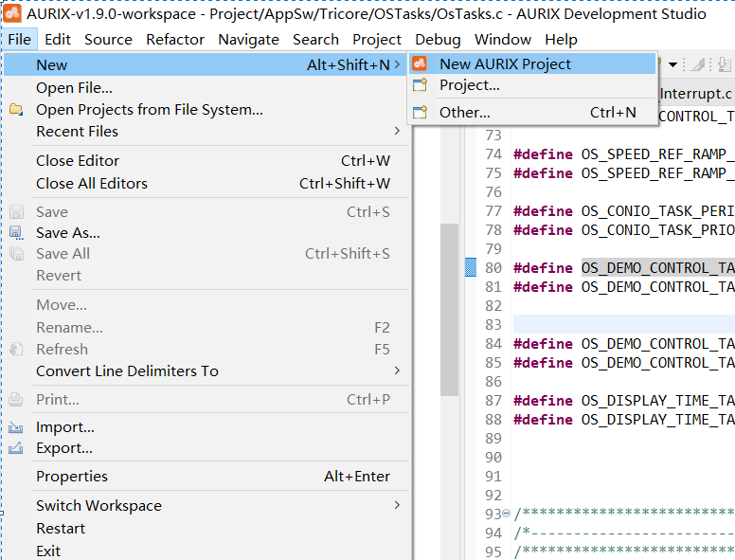Click the Print printer icon
Screen dimensions: 735x560
pyautogui.click(x=16, y=399)
